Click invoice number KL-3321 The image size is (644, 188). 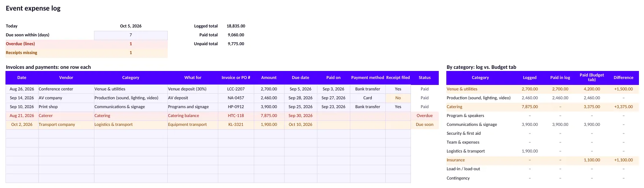click(x=236, y=125)
